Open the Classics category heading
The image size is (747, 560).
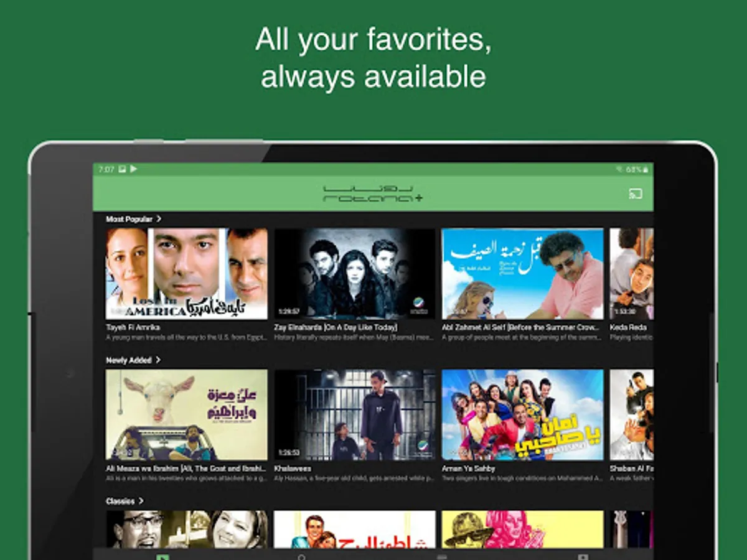(120, 501)
